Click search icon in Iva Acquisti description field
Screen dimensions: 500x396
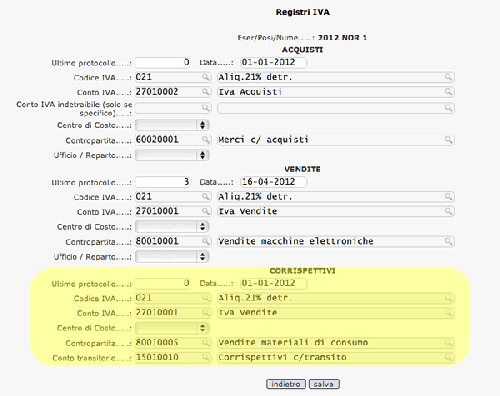(x=448, y=92)
